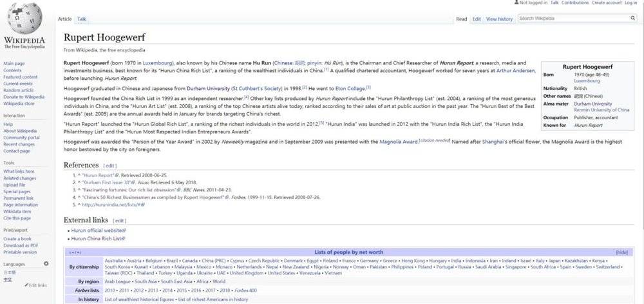The image size is (644, 304).
Task: Click Create account link
Action: 607,3
